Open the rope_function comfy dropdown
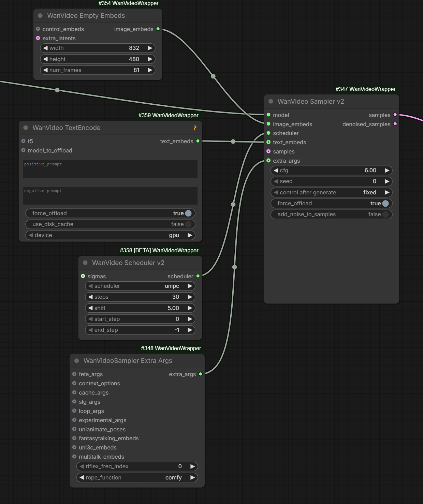The height and width of the screenshot is (504, 423). click(x=137, y=477)
